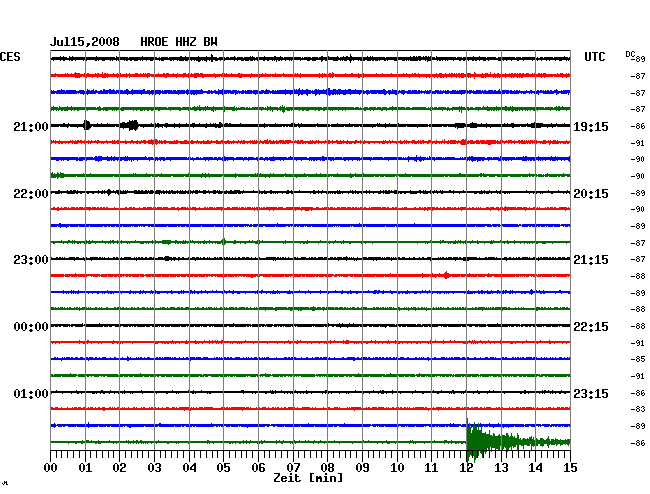This screenshot has height=494, width=650.
Task: Click minute tick label "11" on time axis
Action: point(432,468)
